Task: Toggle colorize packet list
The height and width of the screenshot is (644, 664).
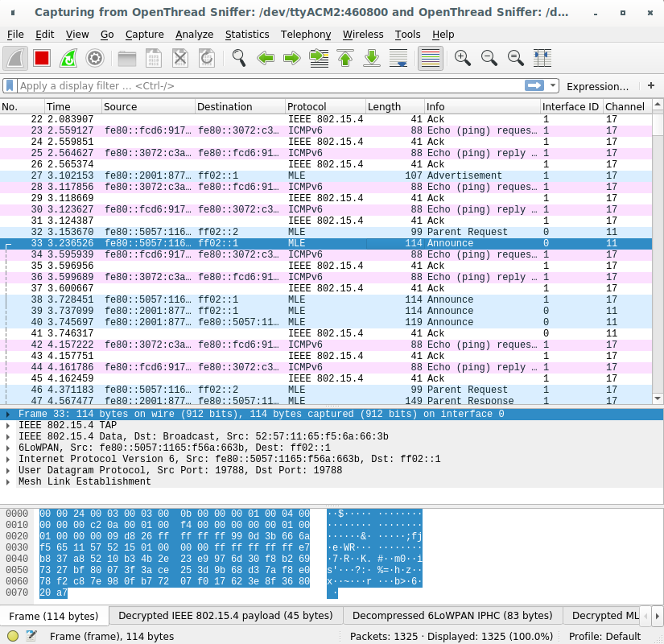Action: [429, 58]
